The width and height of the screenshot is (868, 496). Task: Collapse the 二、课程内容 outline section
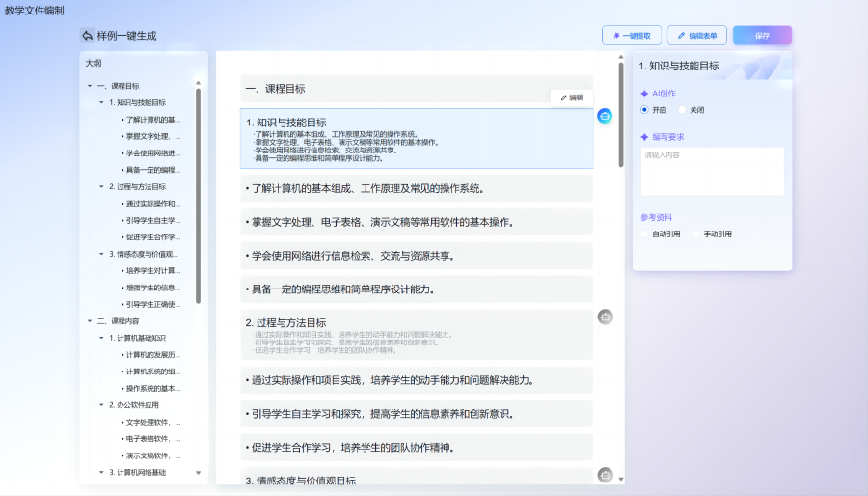90,321
